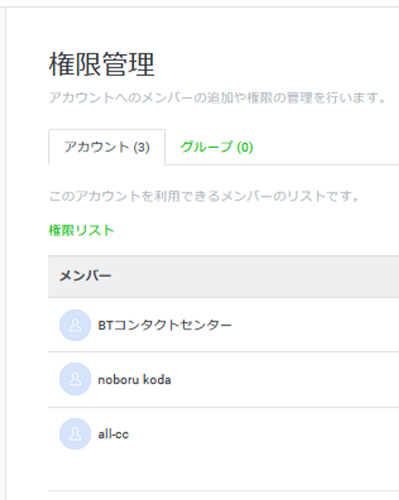Click the BTコンタクトセンター member avatar icon
Image resolution: width=399 pixels, height=500 pixels.
tap(75, 325)
